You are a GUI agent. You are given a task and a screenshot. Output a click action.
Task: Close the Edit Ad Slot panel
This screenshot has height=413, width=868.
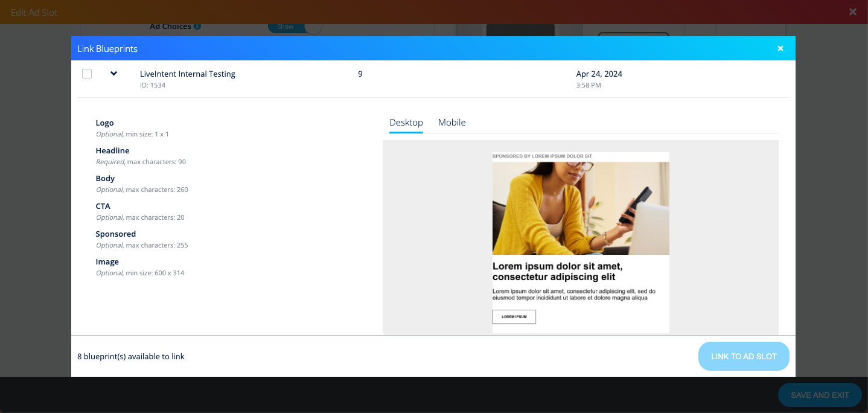852,11
